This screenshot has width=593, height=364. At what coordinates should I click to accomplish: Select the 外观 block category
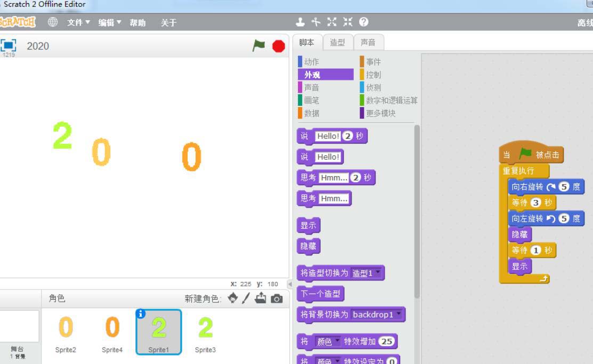pos(325,75)
